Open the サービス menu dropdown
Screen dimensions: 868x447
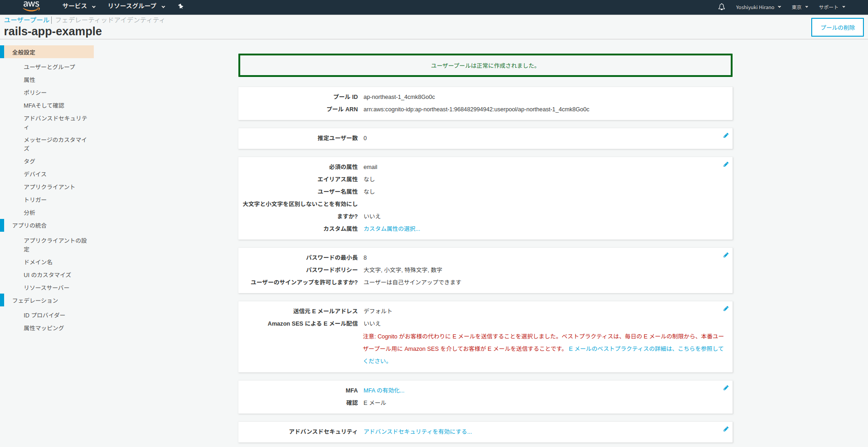(x=78, y=7)
